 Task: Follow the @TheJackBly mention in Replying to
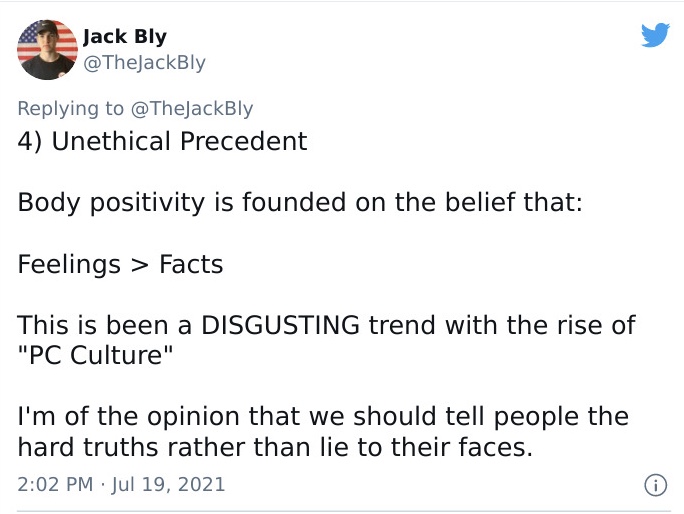192,109
